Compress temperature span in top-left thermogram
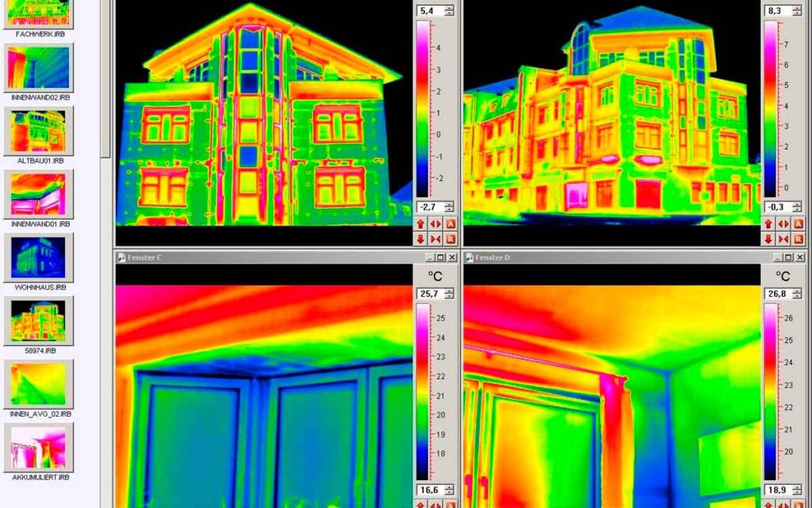This screenshot has width=812, height=508. (x=435, y=239)
